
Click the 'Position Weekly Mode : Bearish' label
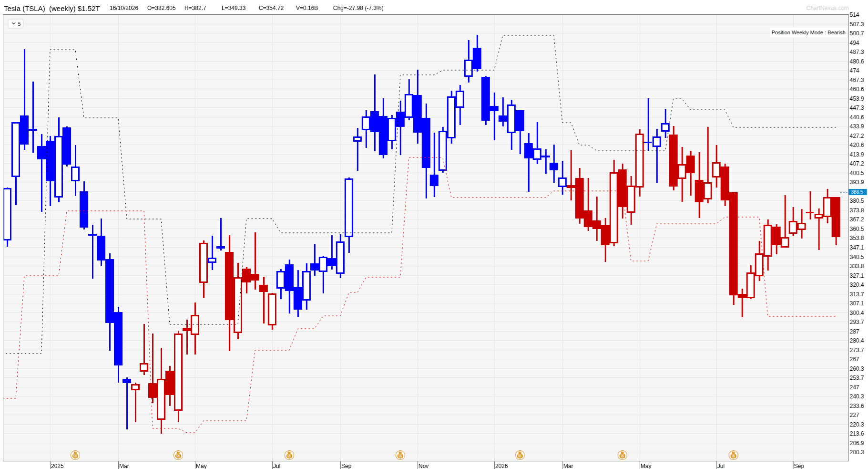808,32
